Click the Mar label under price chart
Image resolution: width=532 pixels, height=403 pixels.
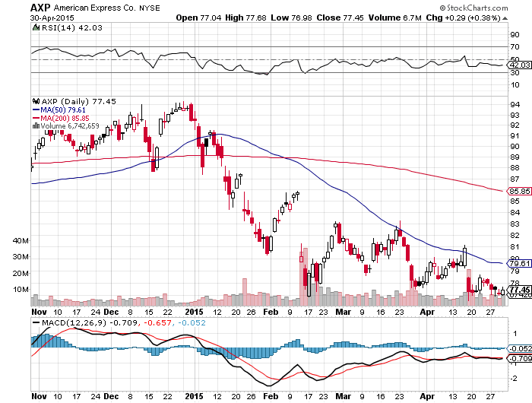(x=344, y=312)
